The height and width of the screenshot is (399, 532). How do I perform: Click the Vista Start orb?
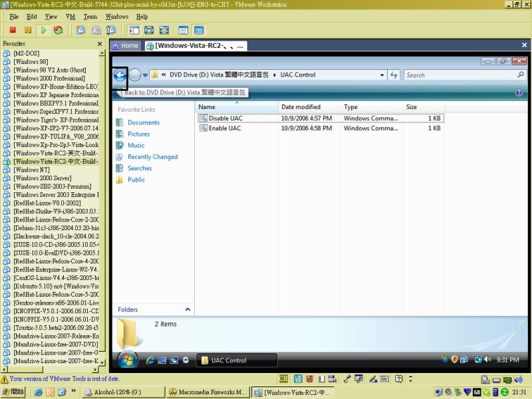click(128, 360)
